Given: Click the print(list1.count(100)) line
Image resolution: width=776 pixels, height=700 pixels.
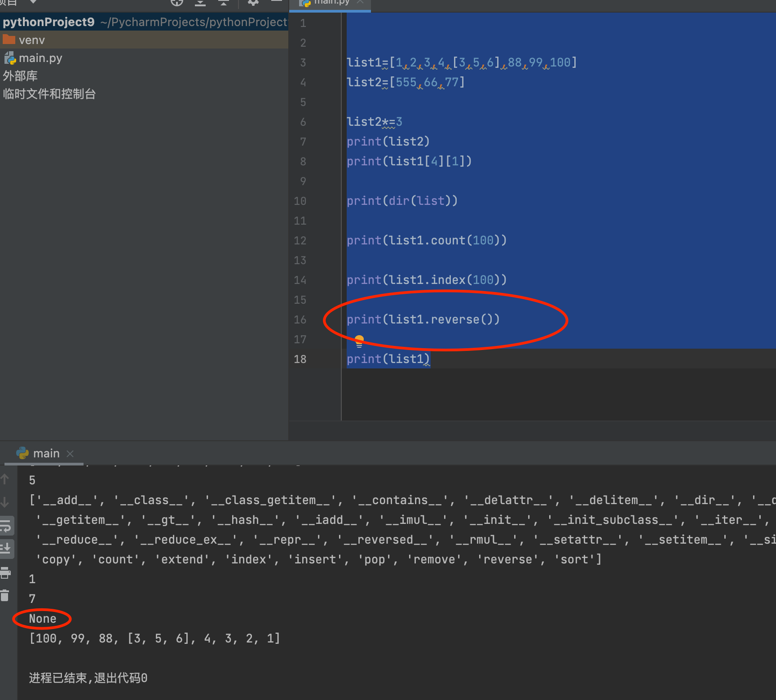Looking at the screenshot, I should [427, 240].
